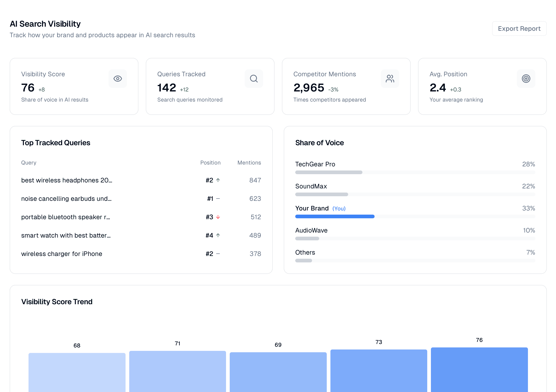Click the Competitor Mentions value 2,965
The image size is (556, 392).
309,88
